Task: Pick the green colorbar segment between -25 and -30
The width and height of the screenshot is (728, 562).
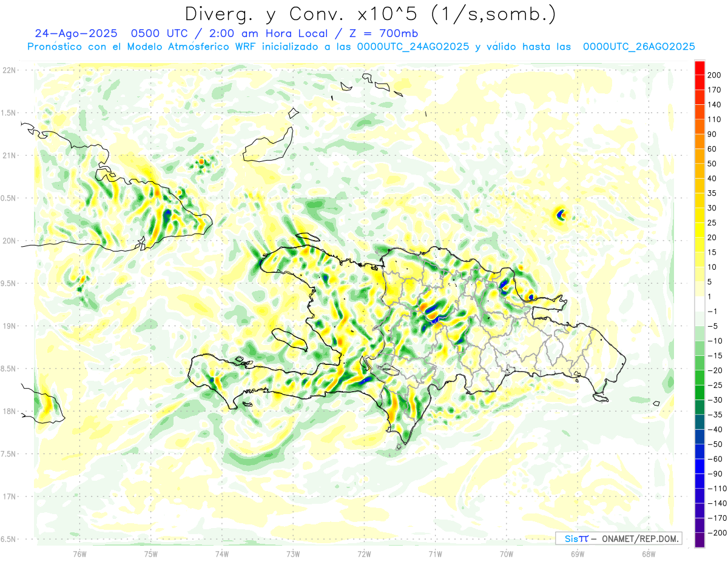Action: click(x=699, y=393)
